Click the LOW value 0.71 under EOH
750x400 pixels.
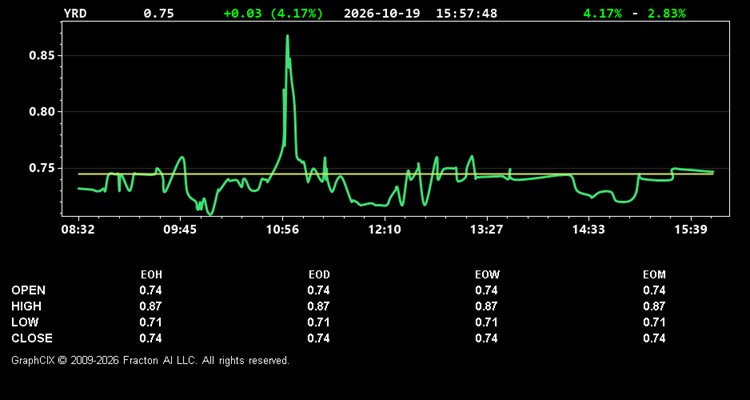(x=151, y=322)
